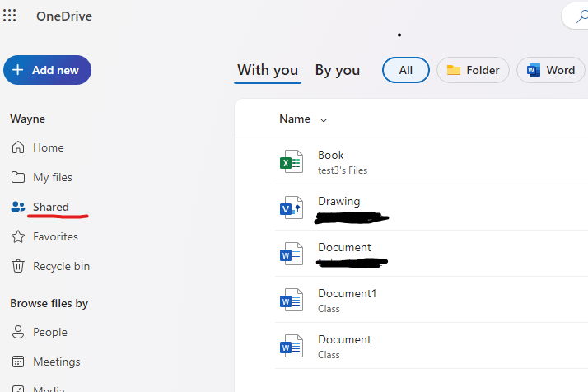Click the search magnifier icon
The width and height of the screenshot is (588, 392).
(x=582, y=16)
